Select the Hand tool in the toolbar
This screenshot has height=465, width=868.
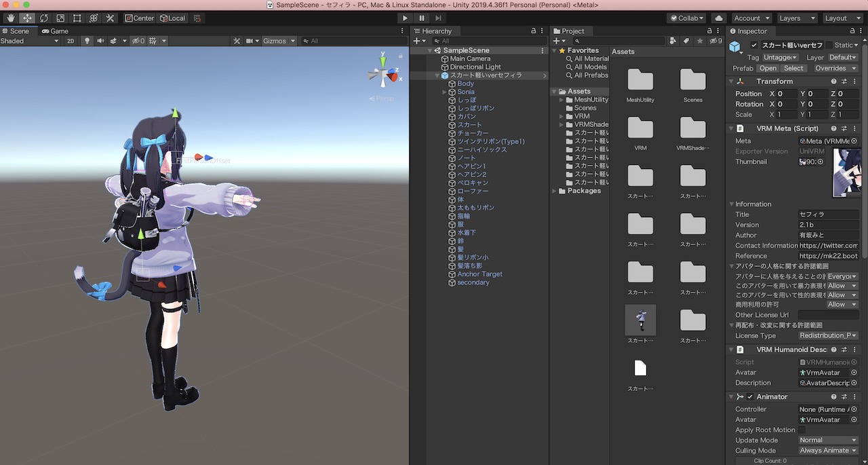point(10,18)
